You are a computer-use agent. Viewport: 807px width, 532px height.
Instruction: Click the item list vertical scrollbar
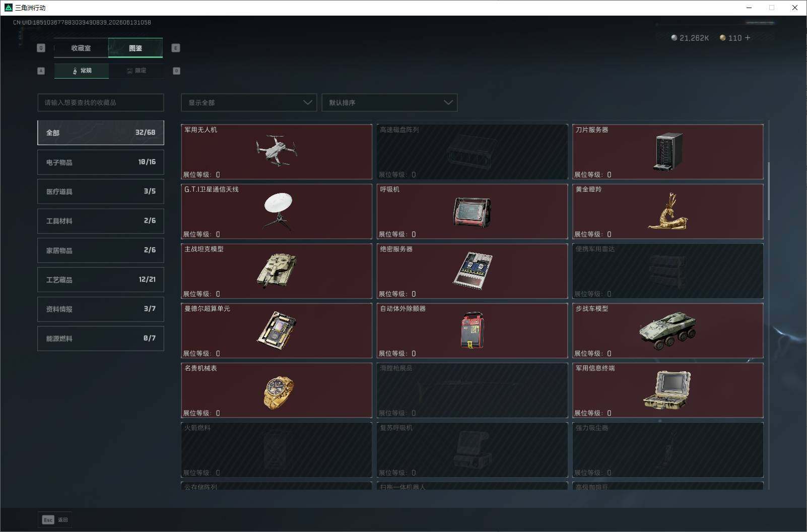click(769, 191)
